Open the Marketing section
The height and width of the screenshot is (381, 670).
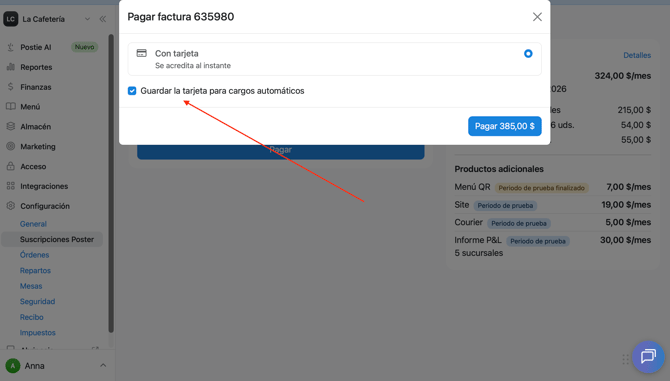point(38,147)
